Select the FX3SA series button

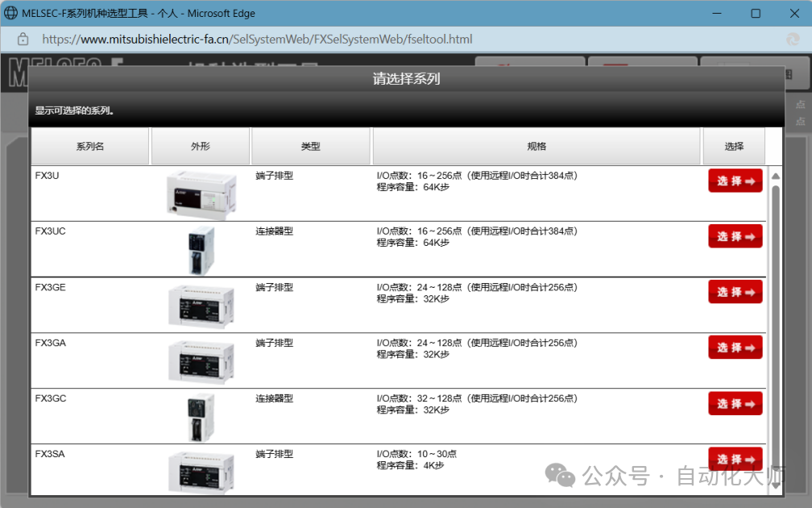point(735,459)
